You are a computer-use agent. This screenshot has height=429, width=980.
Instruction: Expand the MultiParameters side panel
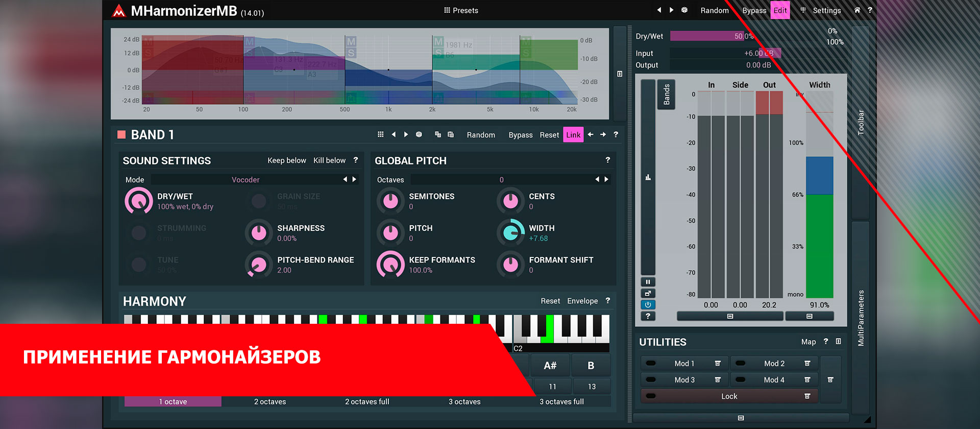tap(861, 318)
